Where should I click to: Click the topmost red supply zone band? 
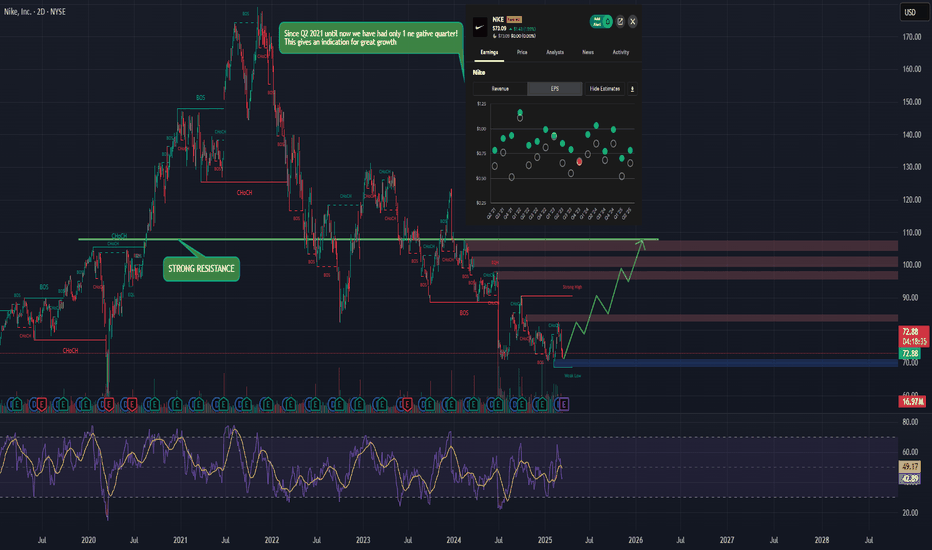682,246
